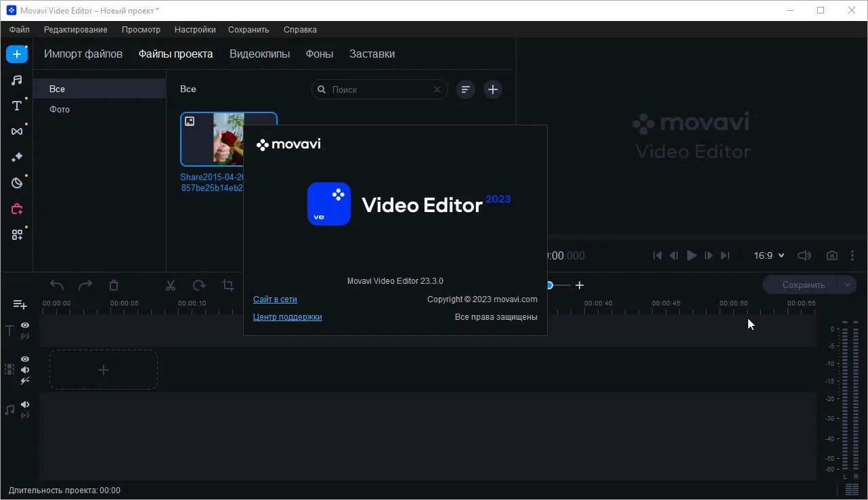Toggle visibility of the title track
This screenshot has width=868, height=500.
[25, 325]
